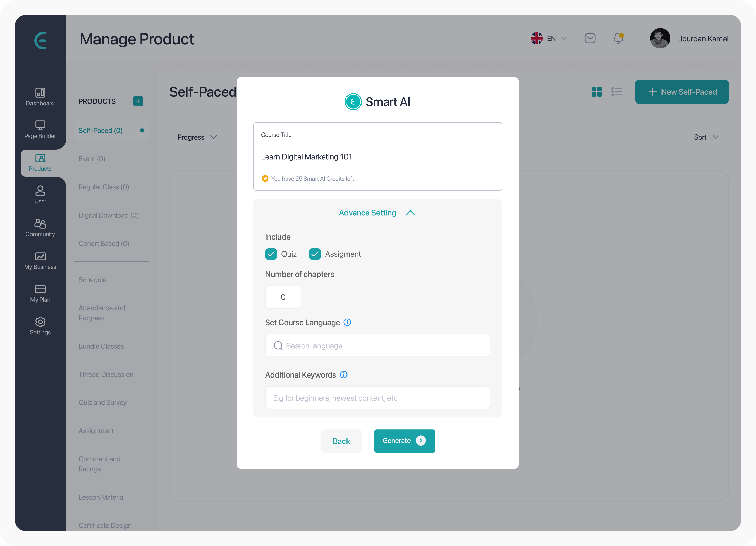Viewport: 756px width, 546px height.
Task: Open the Dashboard sidebar icon
Action: pyautogui.click(x=40, y=93)
